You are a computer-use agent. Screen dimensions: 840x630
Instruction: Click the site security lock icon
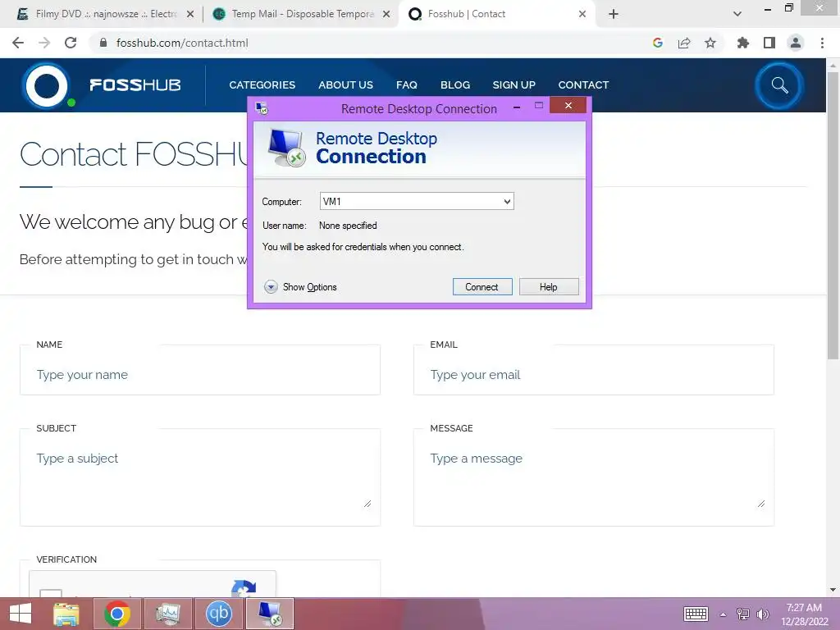click(103, 43)
